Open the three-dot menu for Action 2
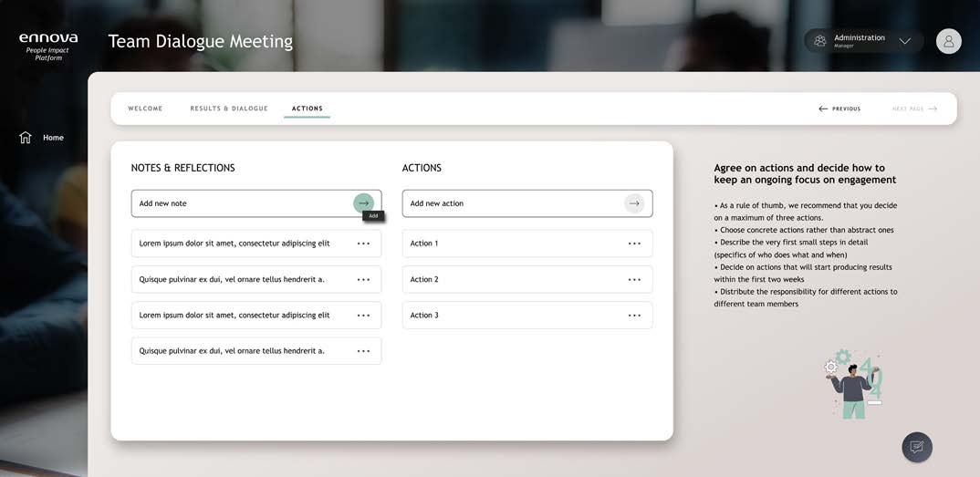 click(634, 280)
